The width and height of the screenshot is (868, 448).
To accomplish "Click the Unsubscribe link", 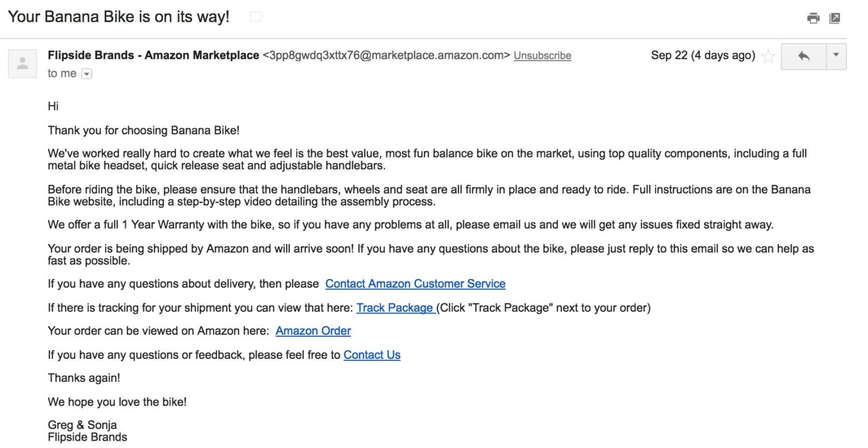I will 542,56.
